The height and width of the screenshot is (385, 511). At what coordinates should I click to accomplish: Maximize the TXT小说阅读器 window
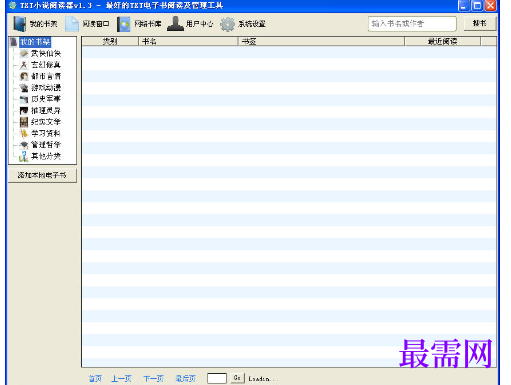pyautogui.click(x=477, y=6)
